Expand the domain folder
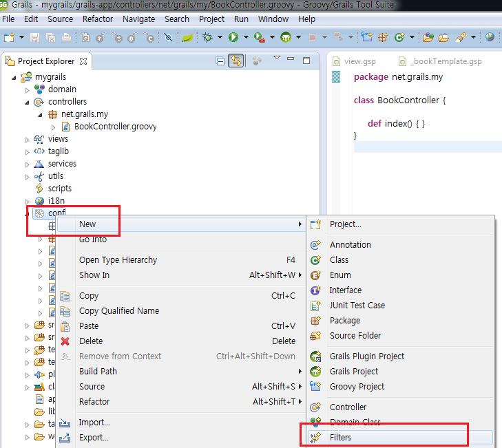The width and height of the screenshot is (502, 448). 27,90
